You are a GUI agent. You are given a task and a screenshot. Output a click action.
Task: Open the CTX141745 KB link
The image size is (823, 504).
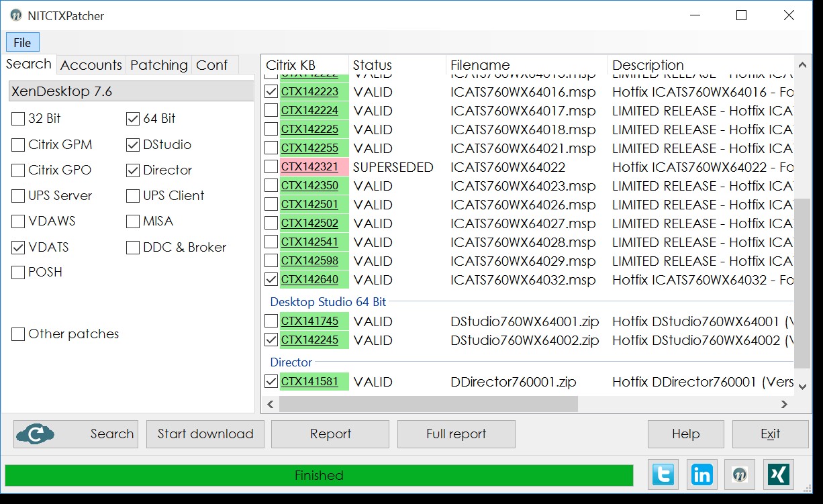309,321
